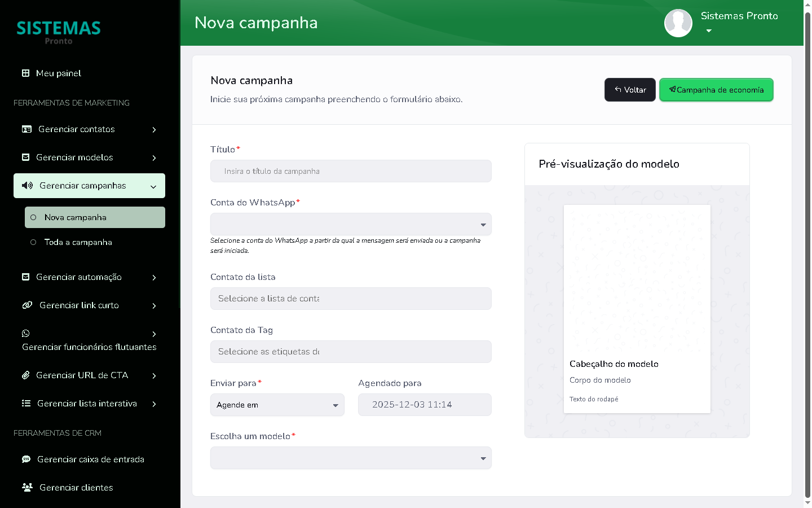812x508 pixels.
Task: Expand the Gerenciar automação menu
Action: point(89,277)
